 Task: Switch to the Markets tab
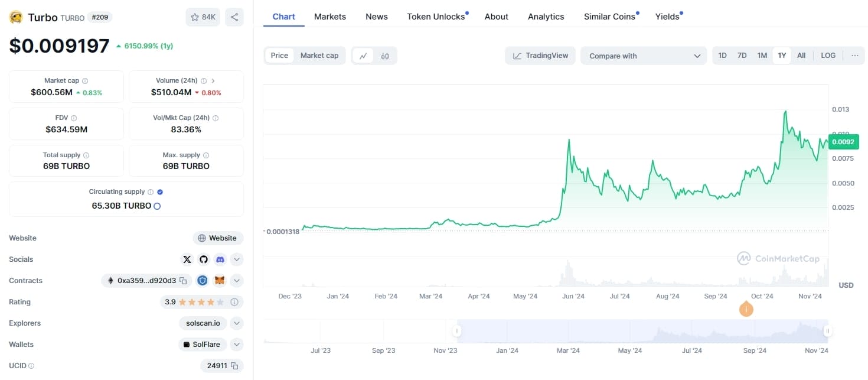pos(330,17)
